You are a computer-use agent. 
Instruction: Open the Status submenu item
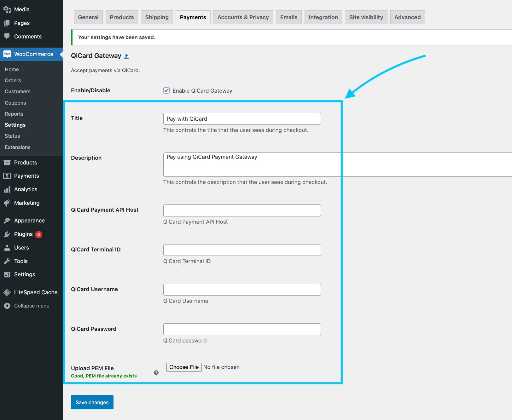12,136
